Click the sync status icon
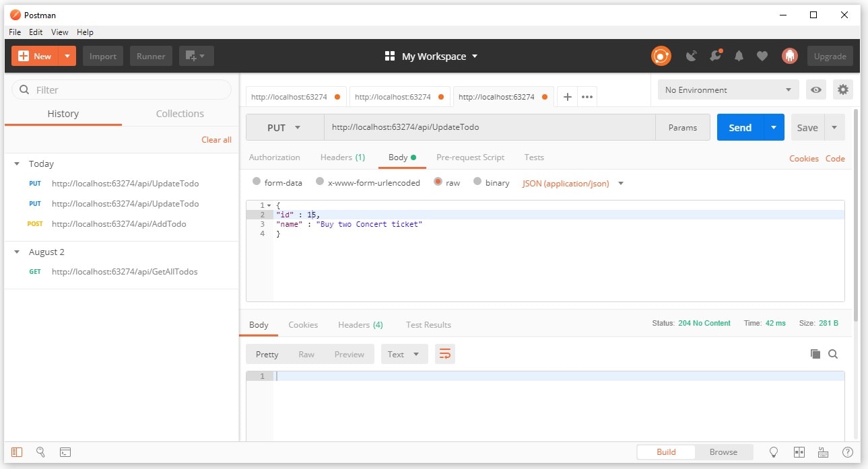This screenshot has width=868, height=469. tap(661, 57)
